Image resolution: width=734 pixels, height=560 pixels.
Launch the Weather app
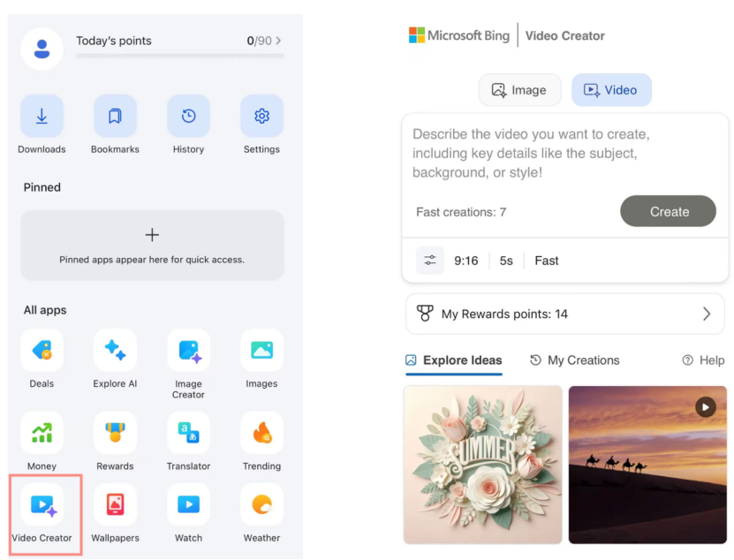click(x=261, y=504)
